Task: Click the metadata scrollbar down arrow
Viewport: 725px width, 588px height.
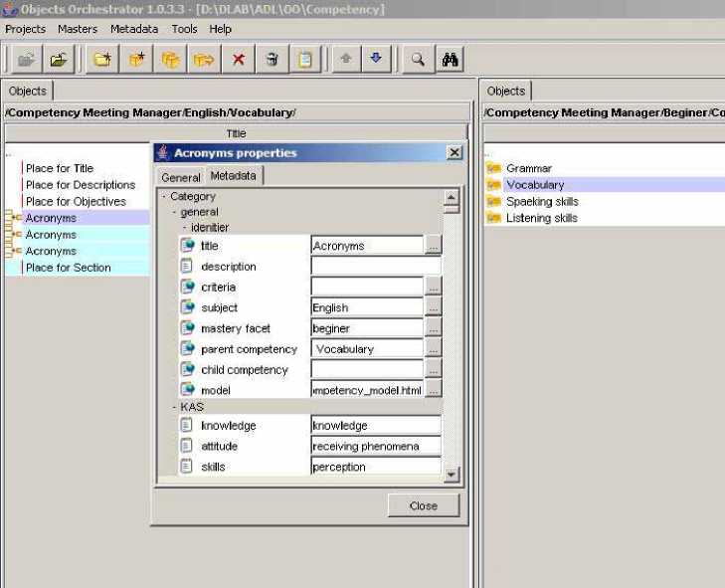Action: click(451, 475)
